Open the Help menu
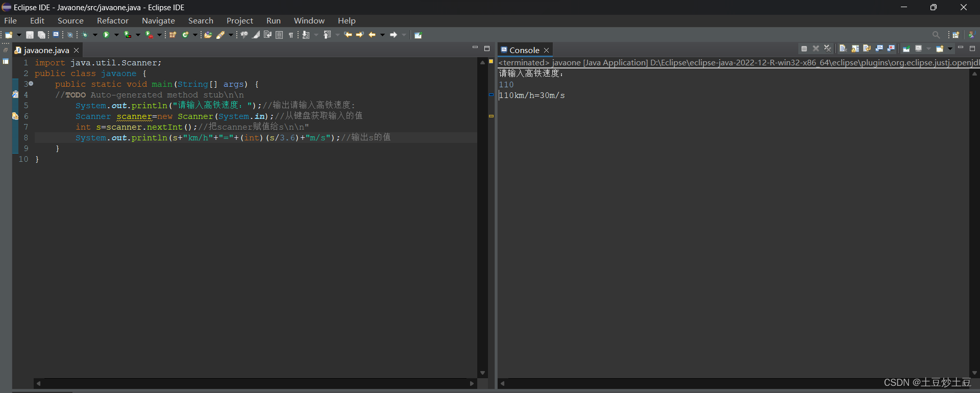 [x=347, y=20]
